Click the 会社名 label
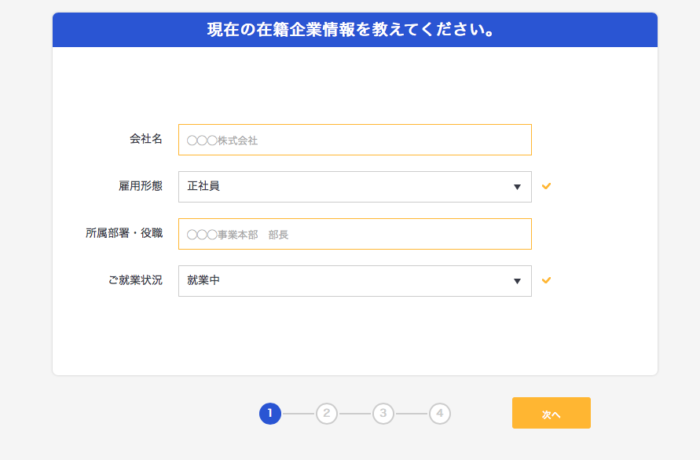Image resolution: width=700 pixels, height=460 pixels. (x=146, y=139)
